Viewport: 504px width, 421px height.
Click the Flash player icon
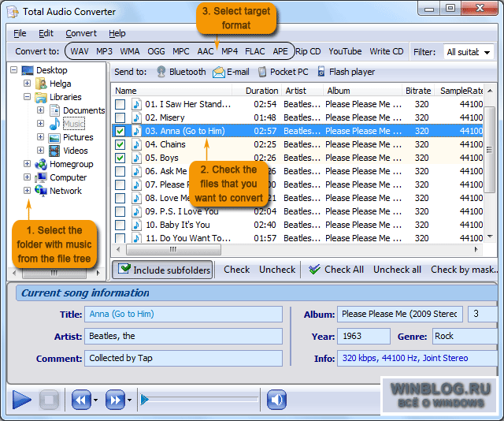click(321, 72)
